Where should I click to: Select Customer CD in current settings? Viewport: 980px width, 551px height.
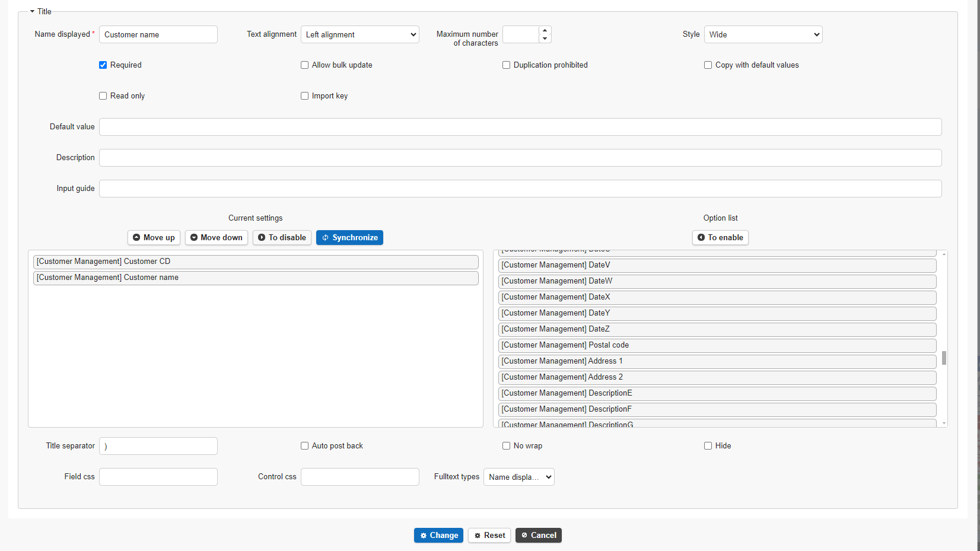(x=256, y=262)
